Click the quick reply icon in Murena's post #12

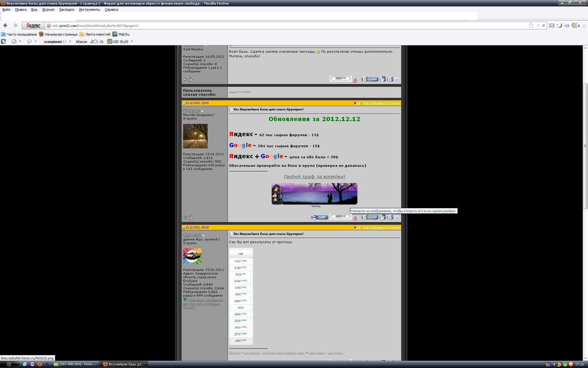pyautogui.click(x=390, y=217)
